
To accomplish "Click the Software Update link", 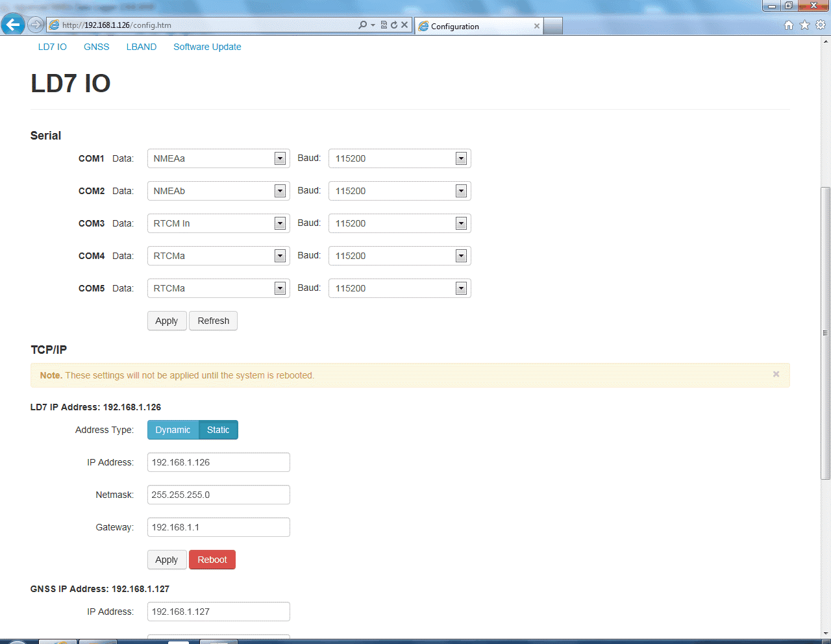I will [x=207, y=47].
